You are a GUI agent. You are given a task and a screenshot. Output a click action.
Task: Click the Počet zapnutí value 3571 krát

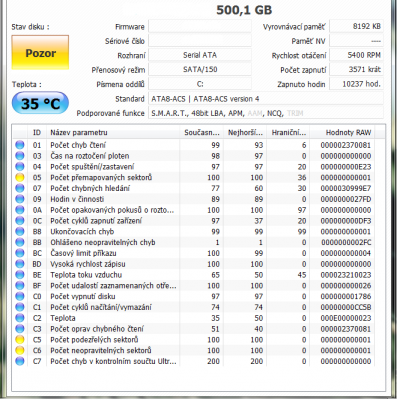[x=356, y=69]
